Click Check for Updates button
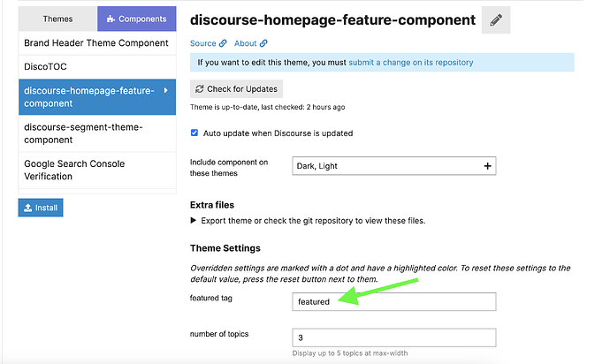This screenshot has width=610, height=364. point(236,89)
